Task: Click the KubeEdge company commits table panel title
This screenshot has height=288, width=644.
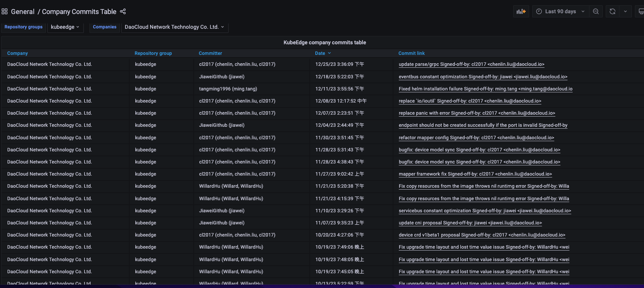Action: [x=324, y=43]
